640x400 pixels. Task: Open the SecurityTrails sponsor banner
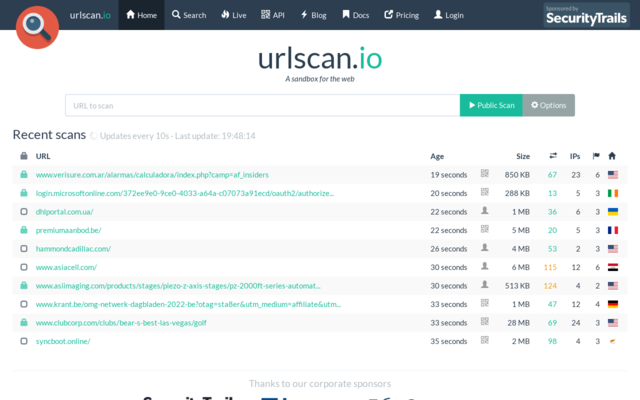tap(586, 15)
